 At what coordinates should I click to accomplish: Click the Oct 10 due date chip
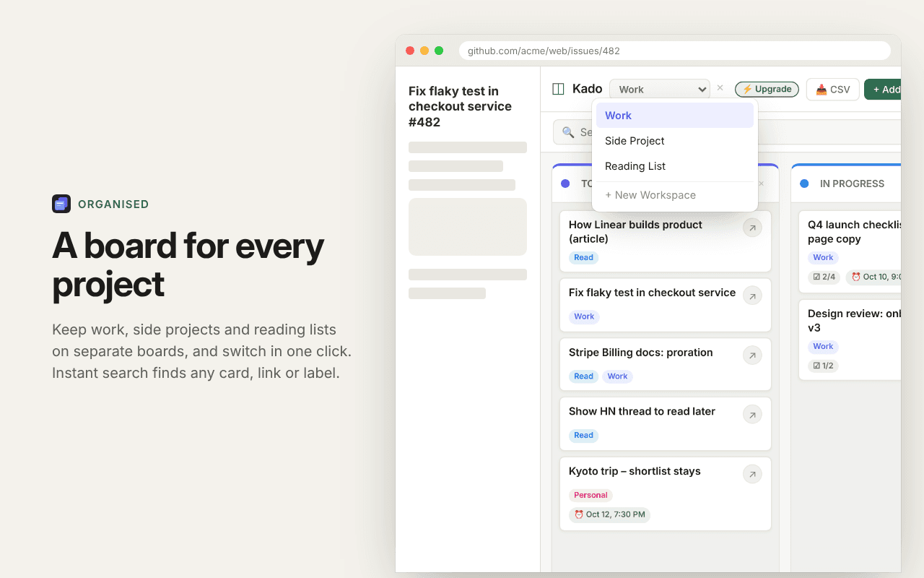(x=873, y=277)
